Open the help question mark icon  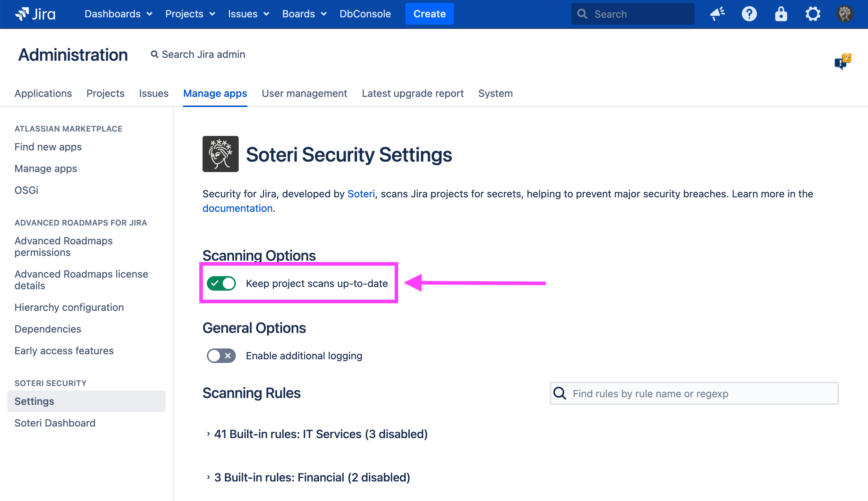pos(749,14)
